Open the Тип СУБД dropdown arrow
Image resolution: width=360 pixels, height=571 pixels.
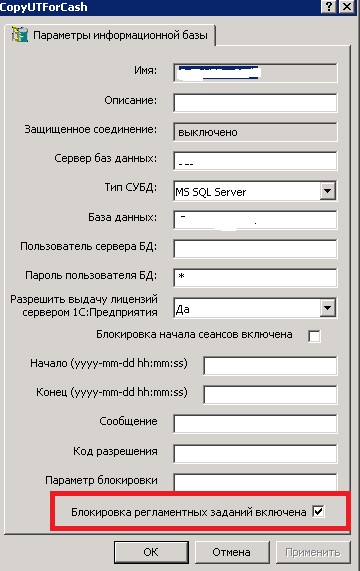click(328, 191)
